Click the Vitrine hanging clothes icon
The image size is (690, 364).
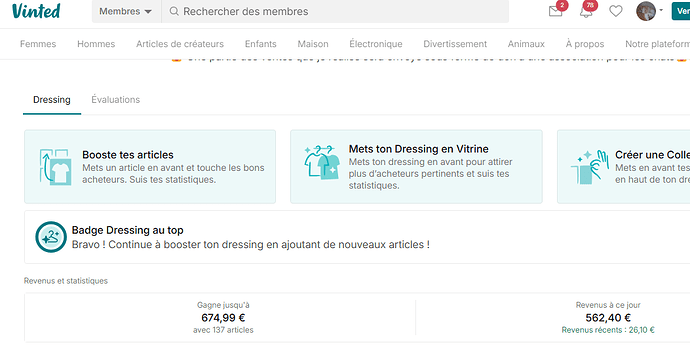pyautogui.click(x=322, y=162)
